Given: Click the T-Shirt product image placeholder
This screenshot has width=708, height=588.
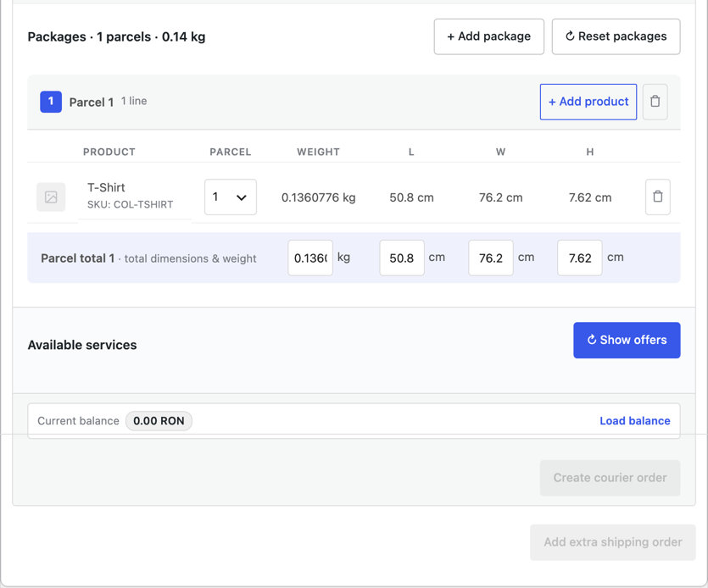Looking at the screenshot, I should click(51, 197).
